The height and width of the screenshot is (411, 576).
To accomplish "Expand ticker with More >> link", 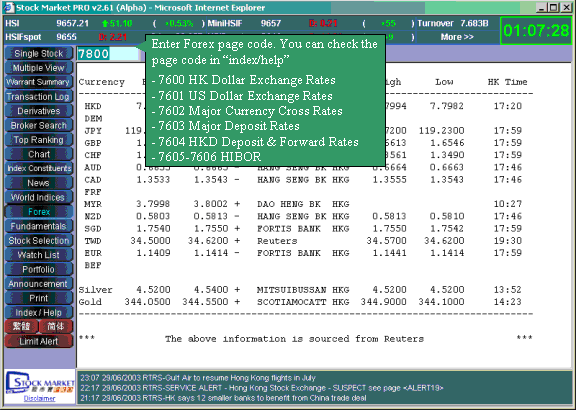I will pos(457,37).
